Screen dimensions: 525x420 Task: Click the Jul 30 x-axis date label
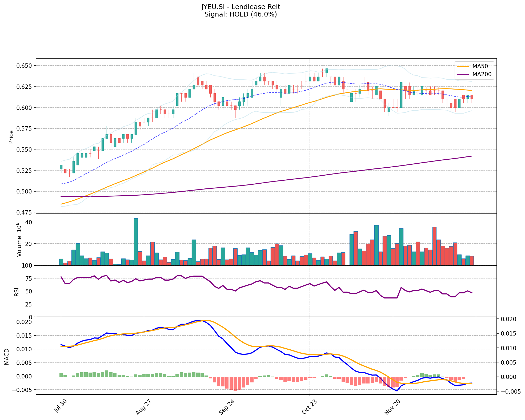pyautogui.click(x=60, y=406)
